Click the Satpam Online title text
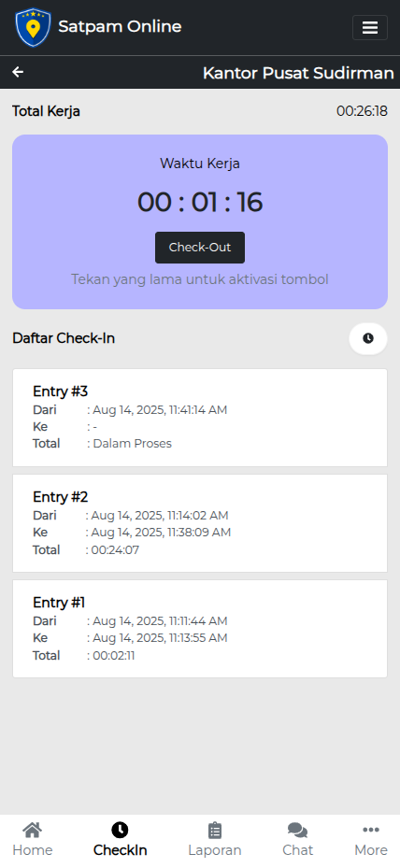400x868 pixels. point(120,26)
